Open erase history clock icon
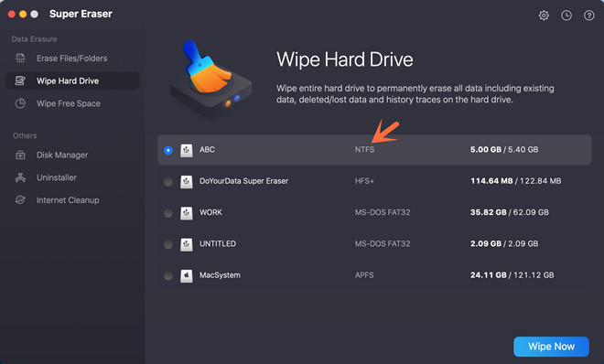Image resolution: width=604 pixels, height=364 pixels. click(566, 16)
